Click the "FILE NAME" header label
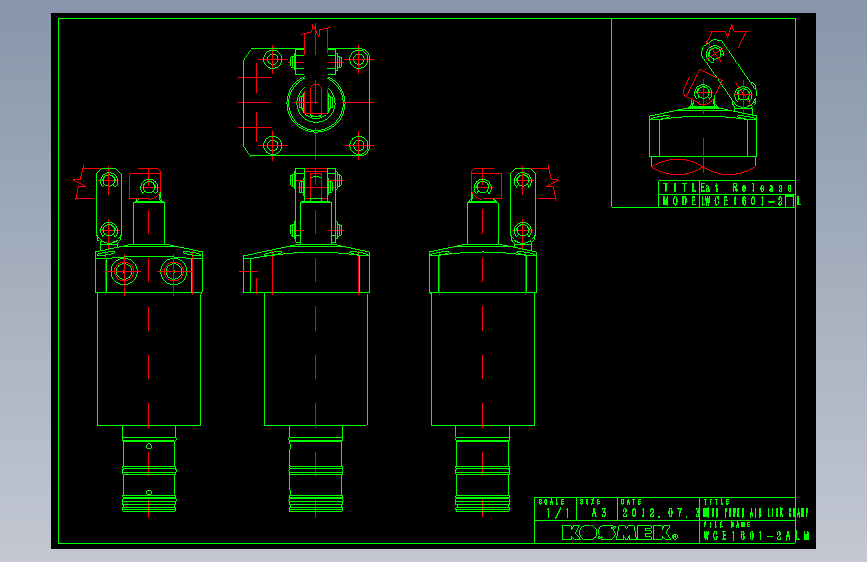 (727, 524)
